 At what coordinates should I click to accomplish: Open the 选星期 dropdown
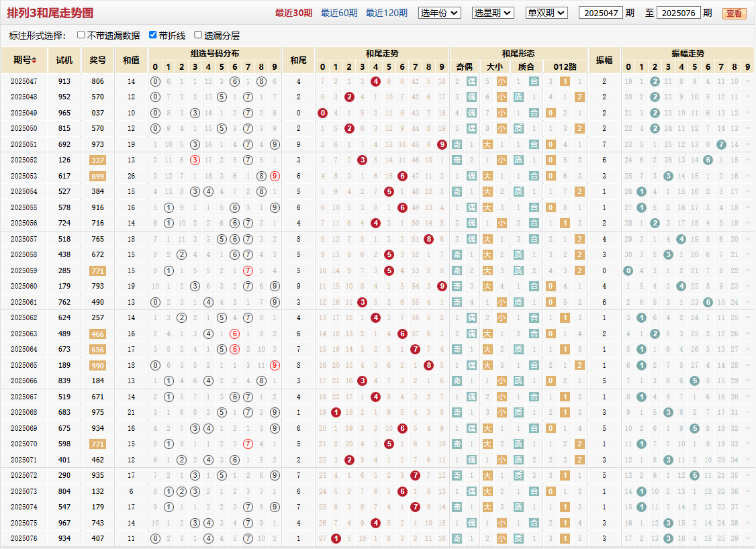click(493, 13)
